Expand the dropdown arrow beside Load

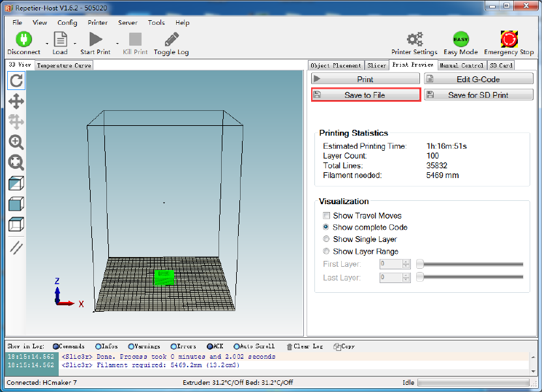coord(75,44)
